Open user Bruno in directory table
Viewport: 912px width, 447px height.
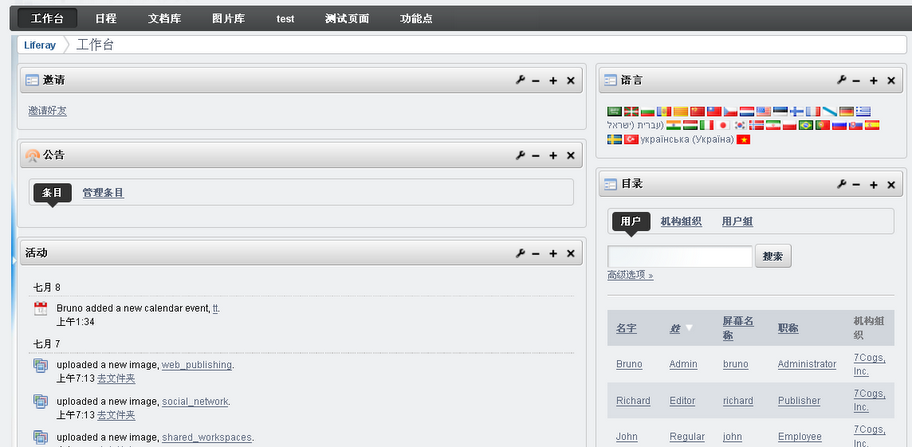pos(629,364)
